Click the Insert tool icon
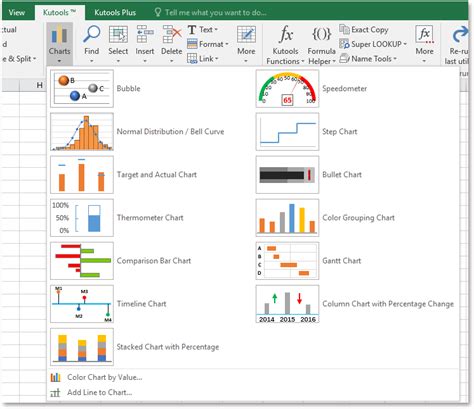Screen dimensions: 474x409 [x=145, y=34]
